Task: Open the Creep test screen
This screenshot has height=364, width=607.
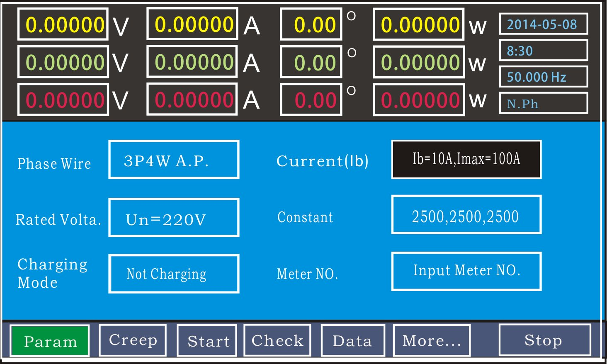Action: pos(133,340)
